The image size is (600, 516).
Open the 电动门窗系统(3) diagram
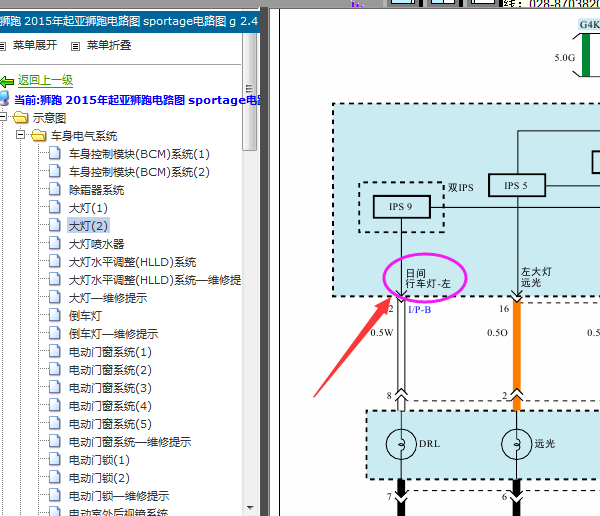[x=110, y=388]
